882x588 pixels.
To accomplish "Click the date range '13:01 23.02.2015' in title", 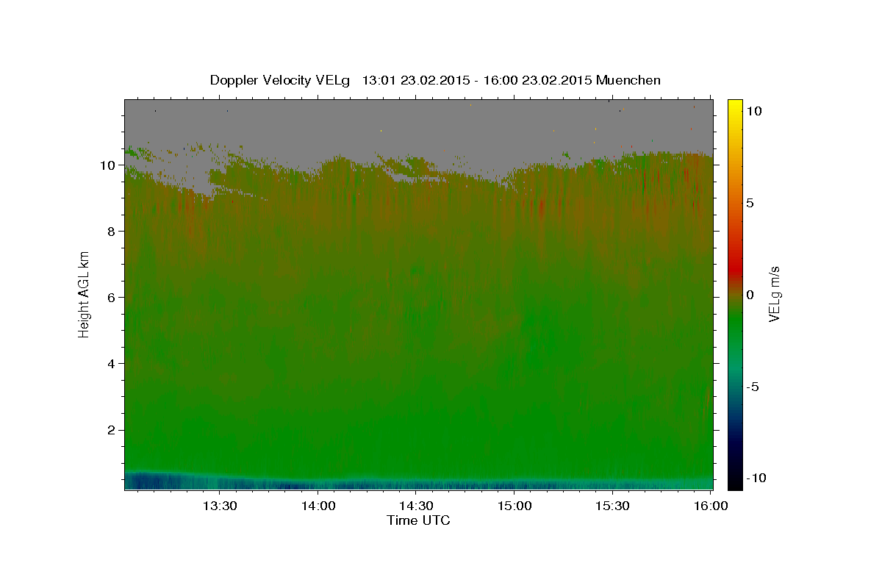I will pos(415,80).
